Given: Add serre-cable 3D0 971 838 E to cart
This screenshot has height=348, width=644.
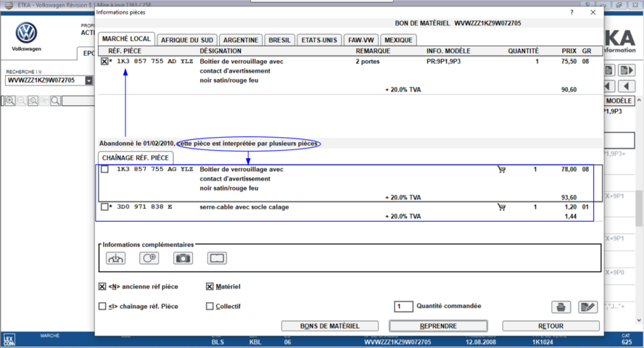Looking at the screenshot, I should [x=501, y=207].
